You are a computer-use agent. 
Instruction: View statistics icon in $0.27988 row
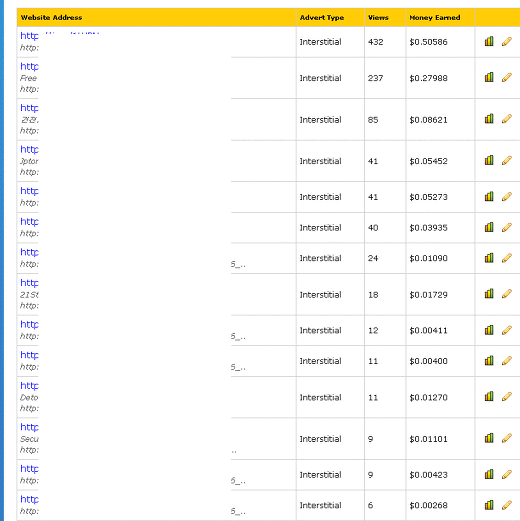pos(489,77)
